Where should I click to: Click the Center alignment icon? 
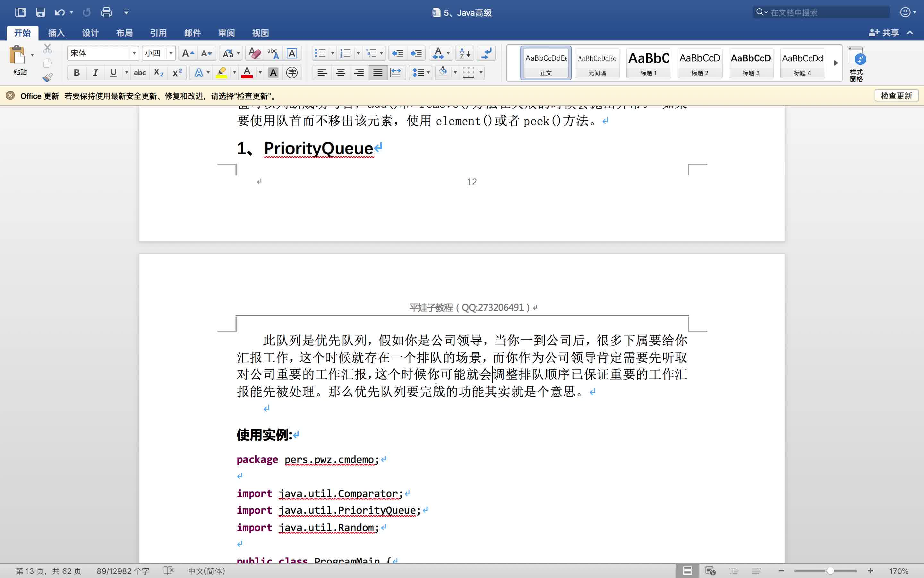coord(341,73)
